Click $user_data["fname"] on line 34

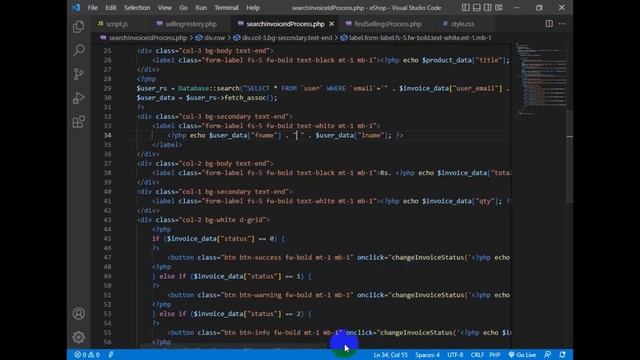tap(245, 136)
